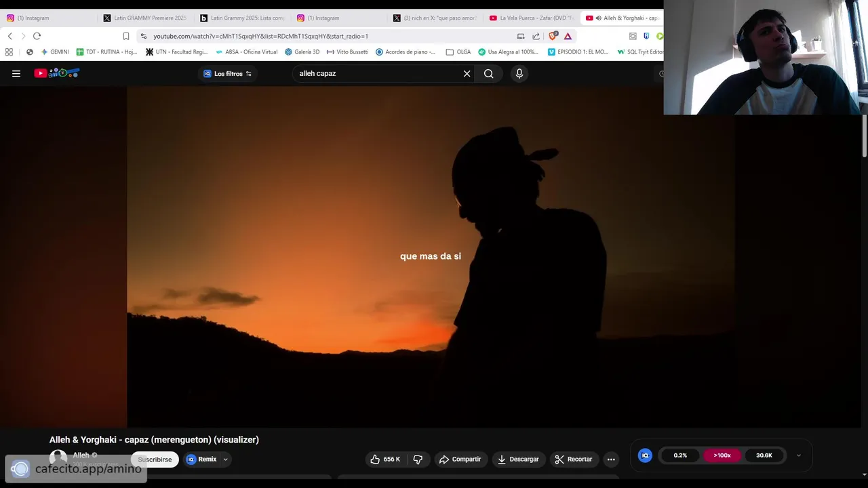The height and width of the screenshot is (488, 868).
Task: Click the first extension icon right of Brave Rewards
Action: pos(633,36)
